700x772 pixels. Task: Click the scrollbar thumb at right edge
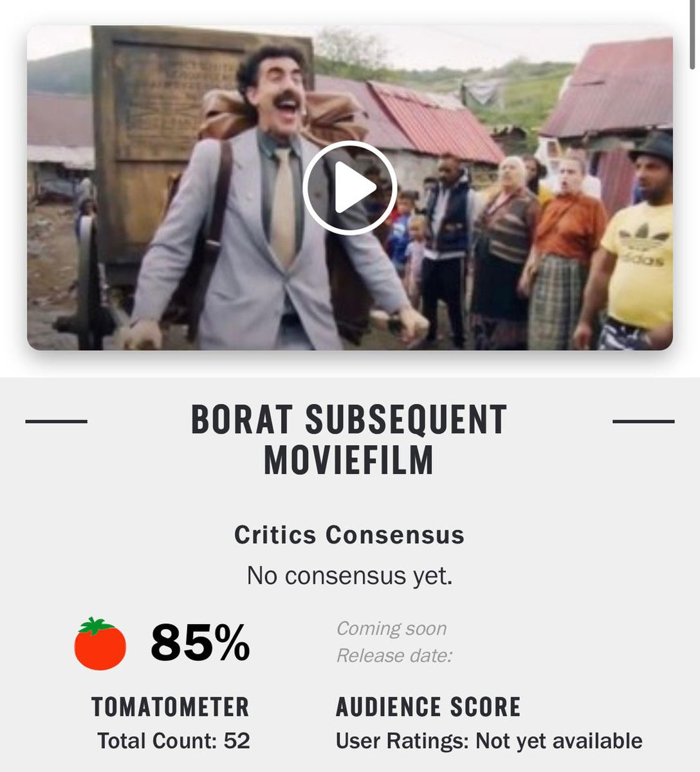coord(693,34)
